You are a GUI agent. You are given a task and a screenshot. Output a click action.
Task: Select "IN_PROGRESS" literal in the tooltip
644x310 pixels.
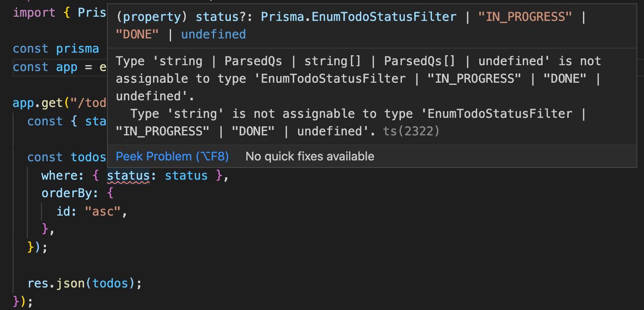[x=525, y=17]
